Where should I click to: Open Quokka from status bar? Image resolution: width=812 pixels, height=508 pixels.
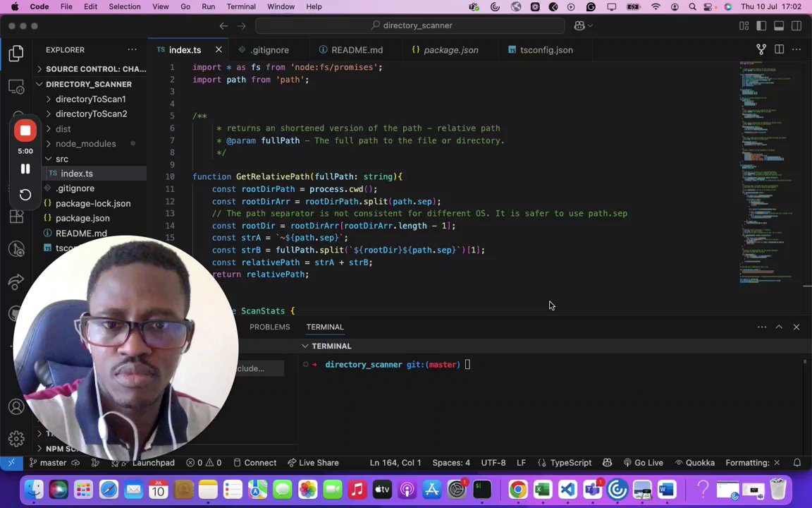pyautogui.click(x=694, y=463)
